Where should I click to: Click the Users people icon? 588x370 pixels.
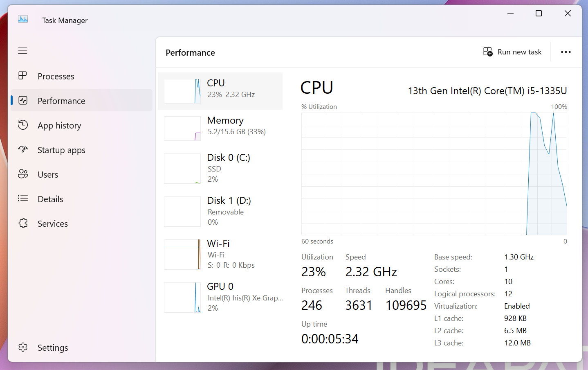pyautogui.click(x=23, y=174)
